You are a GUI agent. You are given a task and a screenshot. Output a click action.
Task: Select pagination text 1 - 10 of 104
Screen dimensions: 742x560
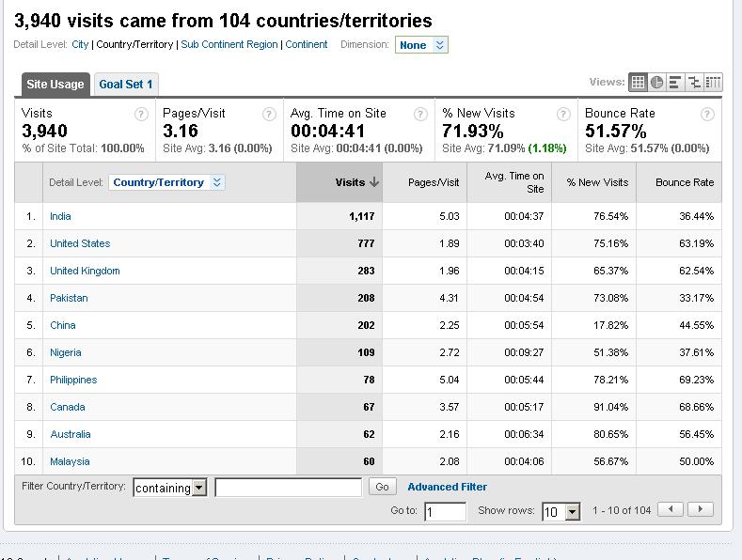pyautogui.click(x=622, y=510)
